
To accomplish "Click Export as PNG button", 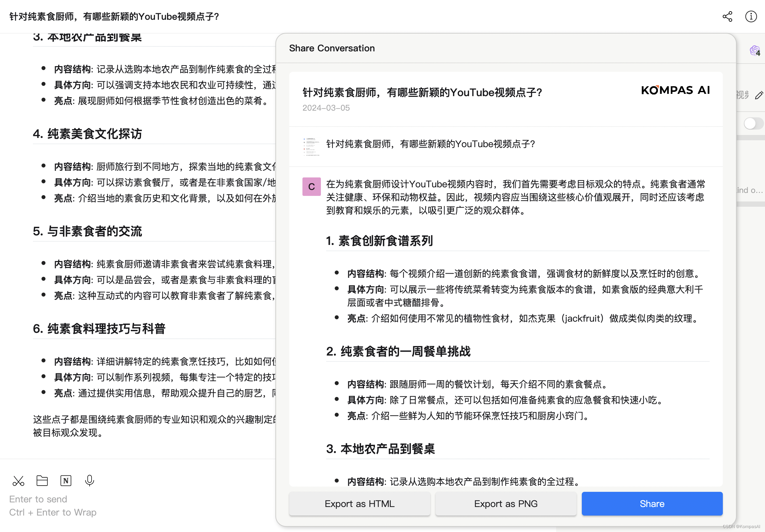I will (505, 504).
